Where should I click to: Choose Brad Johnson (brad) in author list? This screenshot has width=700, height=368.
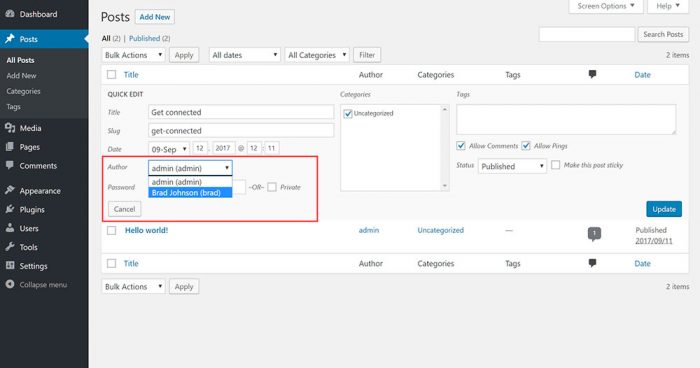point(190,192)
